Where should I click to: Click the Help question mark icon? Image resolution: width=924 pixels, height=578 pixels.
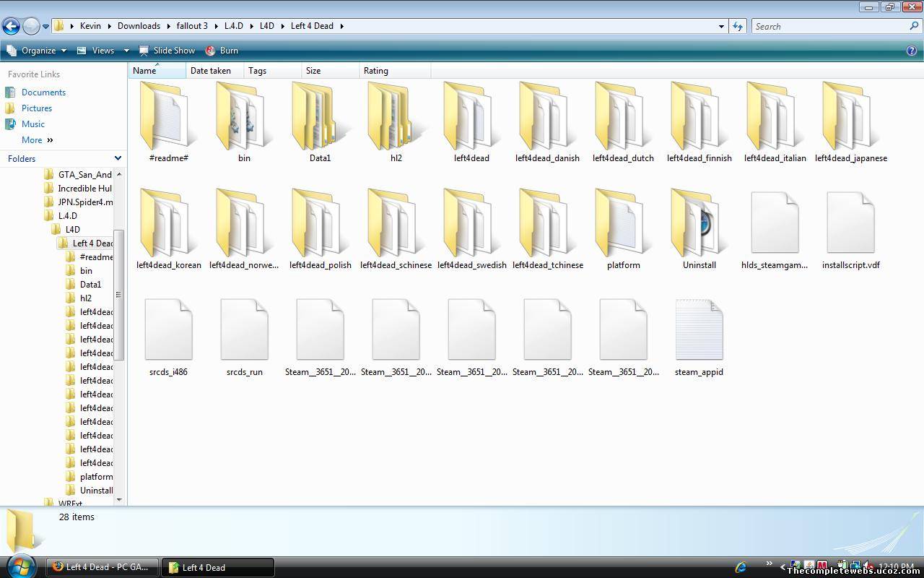pyautogui.click(x=912, y=51)
